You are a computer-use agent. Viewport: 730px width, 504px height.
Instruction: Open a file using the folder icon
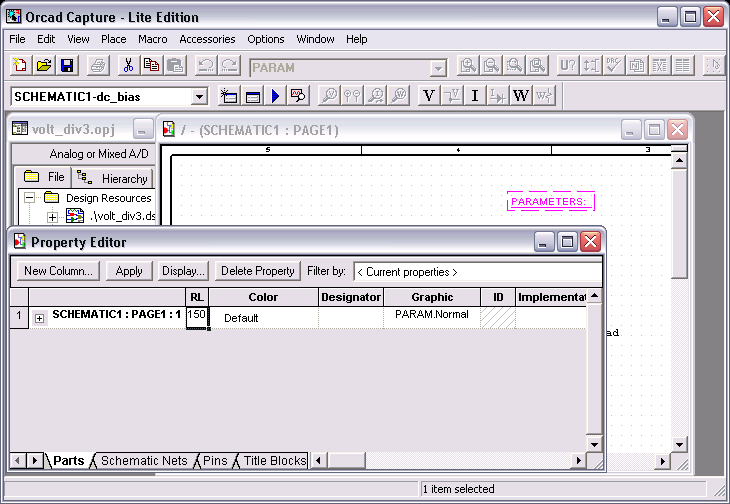coord(44,66)
